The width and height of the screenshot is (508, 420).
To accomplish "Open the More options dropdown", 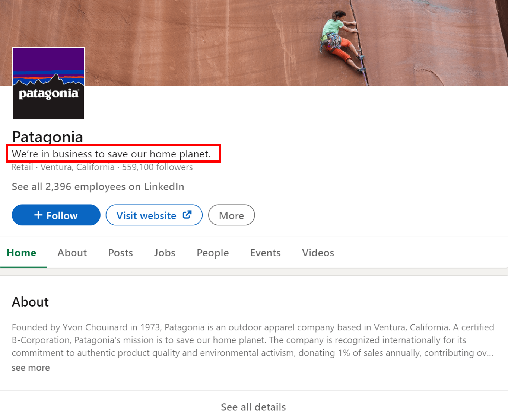I will click(231, 215).
